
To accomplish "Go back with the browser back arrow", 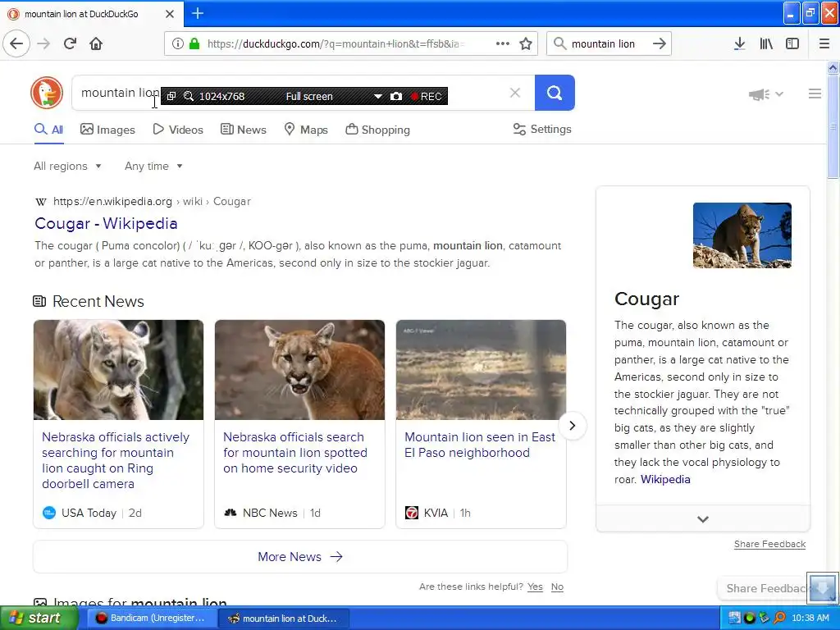I will coord(16,44).
